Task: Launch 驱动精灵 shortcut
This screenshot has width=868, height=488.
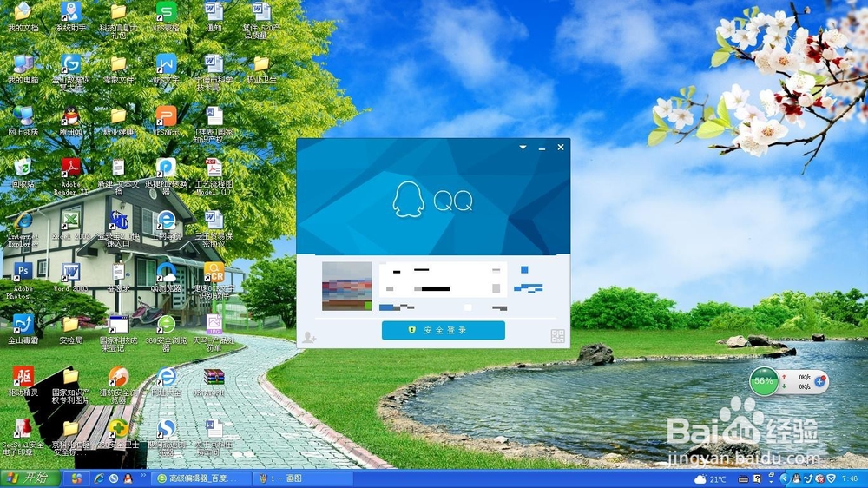Action: coord(23,382)
